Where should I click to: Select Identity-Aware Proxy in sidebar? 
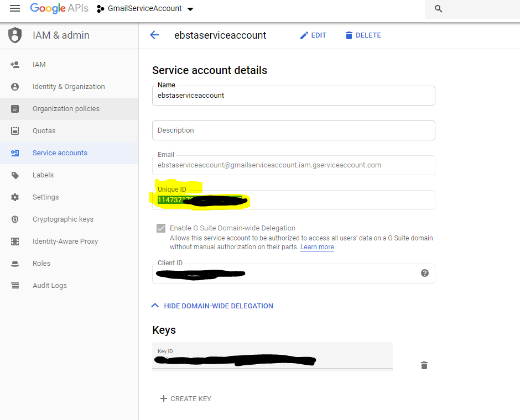[65, 242]
